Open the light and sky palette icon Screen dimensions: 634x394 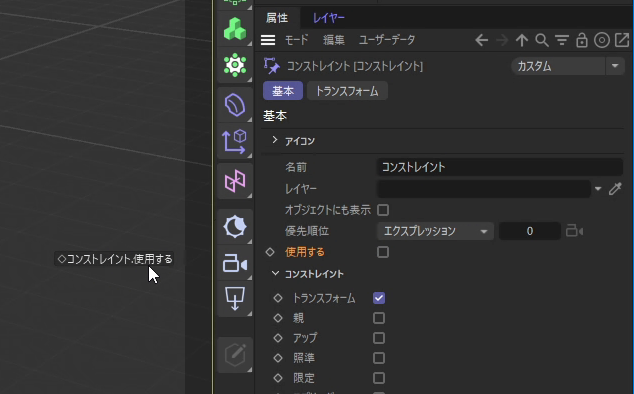235,227
